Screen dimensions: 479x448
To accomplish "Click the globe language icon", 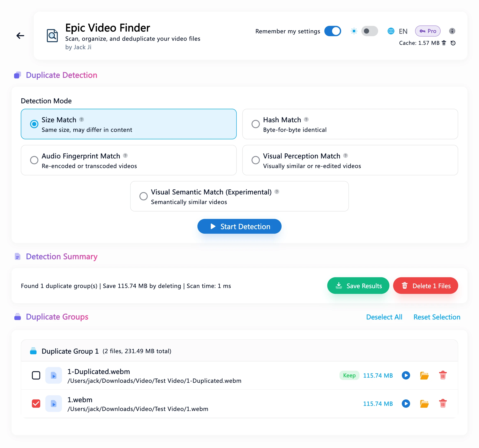I will point(391,31).
